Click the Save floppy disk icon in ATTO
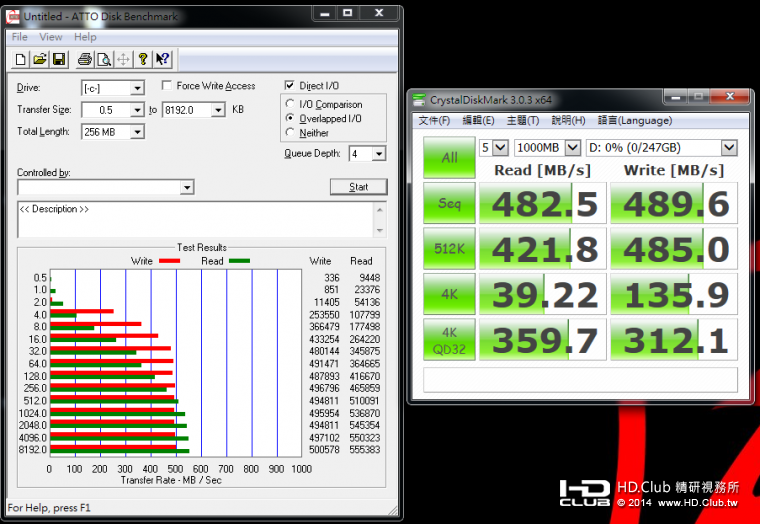Viewport: 760px width, 524px height. (x=59, y=60)
